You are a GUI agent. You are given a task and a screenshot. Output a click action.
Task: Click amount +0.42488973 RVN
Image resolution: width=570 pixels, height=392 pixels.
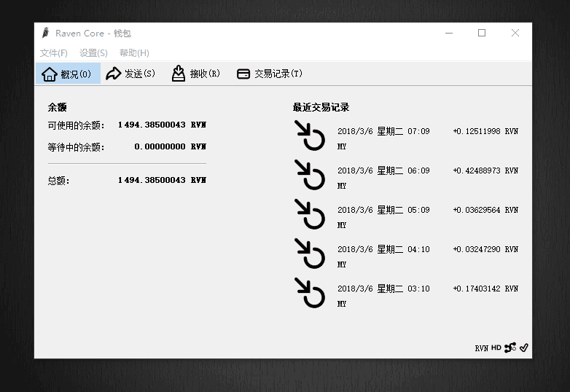pyautogui.click(x=485, y=170)
